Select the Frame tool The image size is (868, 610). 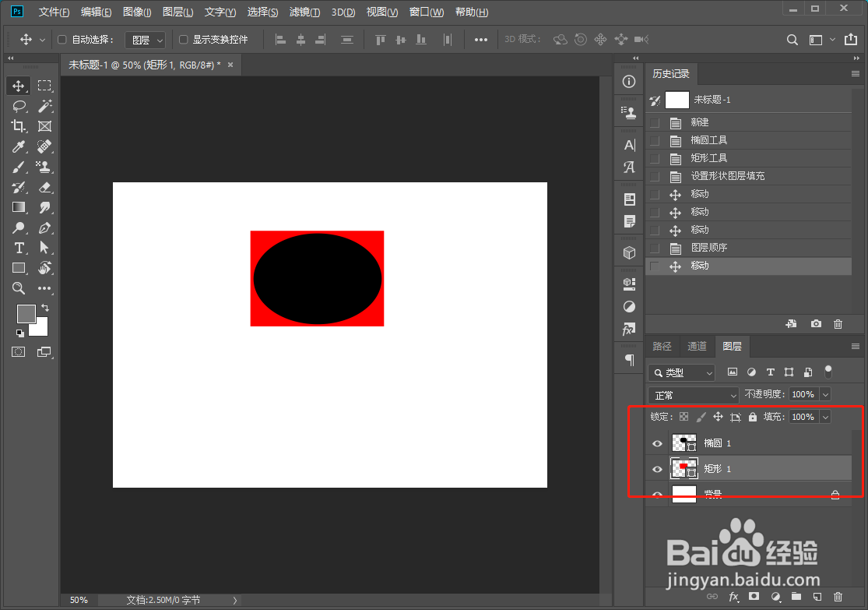click(x=44, y=126)
